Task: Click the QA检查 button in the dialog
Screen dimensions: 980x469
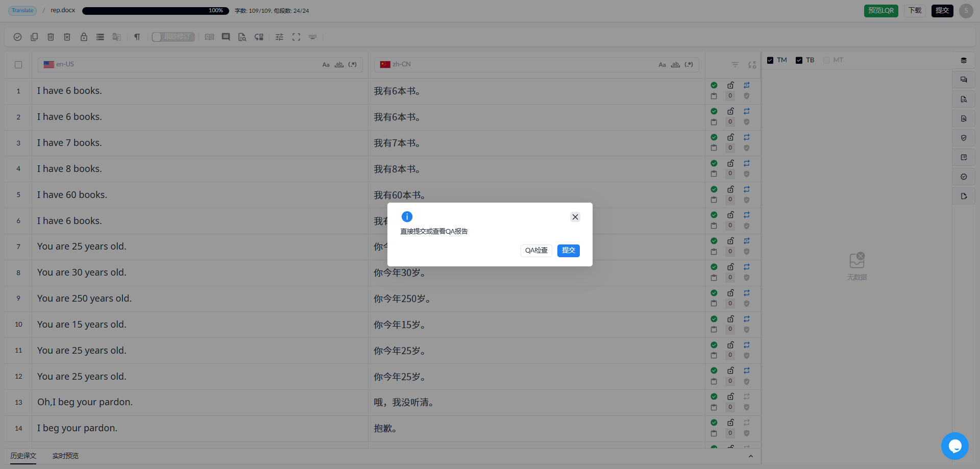Action: (536, 251)
